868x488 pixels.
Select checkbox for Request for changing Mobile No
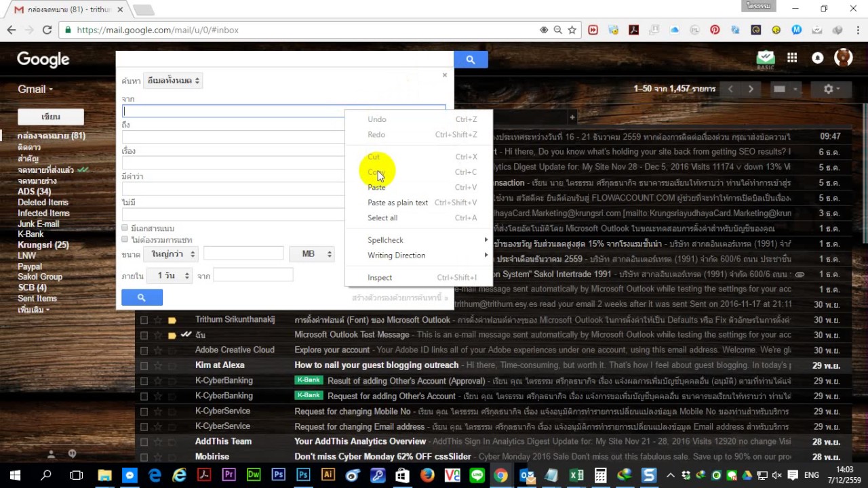click(144, 411)
